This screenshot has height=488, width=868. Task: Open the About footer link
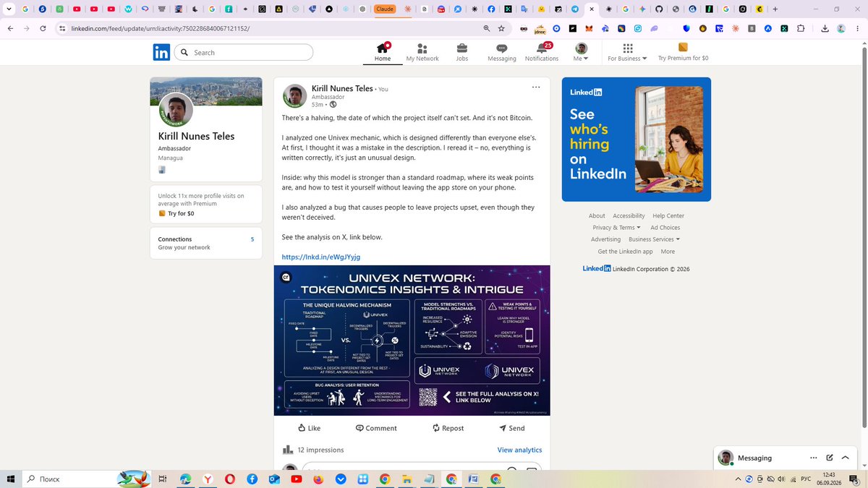597,215
